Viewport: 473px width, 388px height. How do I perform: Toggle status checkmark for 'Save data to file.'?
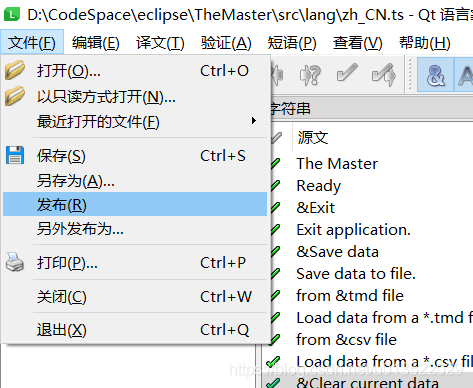point(275,274)
